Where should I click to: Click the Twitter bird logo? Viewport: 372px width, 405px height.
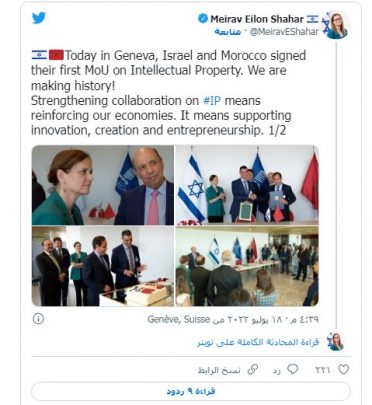[x=39, y=18]
